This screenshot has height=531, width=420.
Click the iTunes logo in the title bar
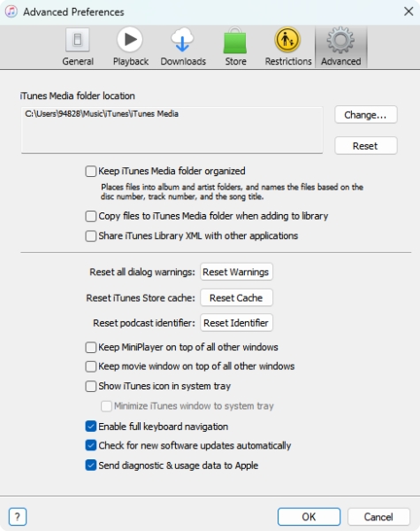[11, 12]
